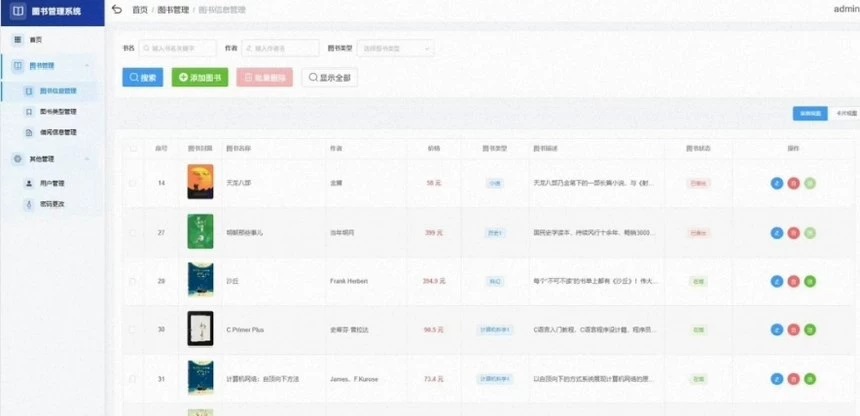Click the back arrow icon beside breadcrumb
Screen dimensions: 860x416
pyautogui.click(x=116, y=9)
